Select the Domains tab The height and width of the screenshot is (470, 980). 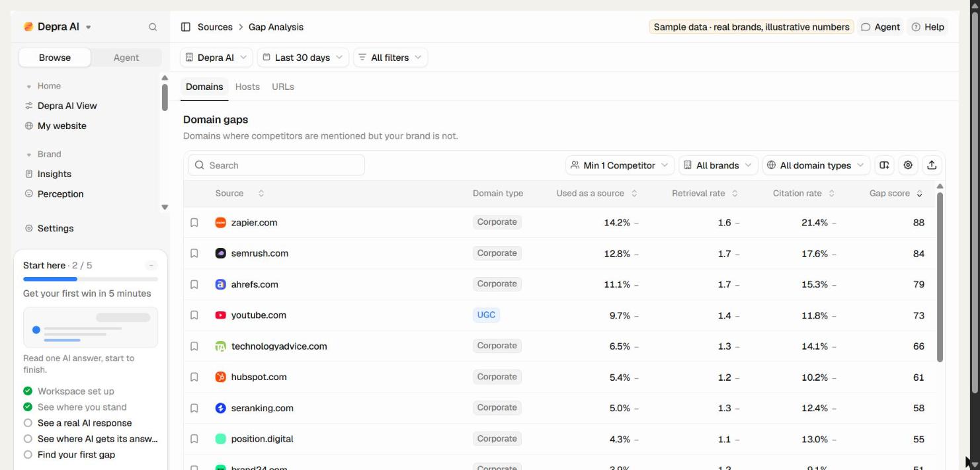point(204,87)
